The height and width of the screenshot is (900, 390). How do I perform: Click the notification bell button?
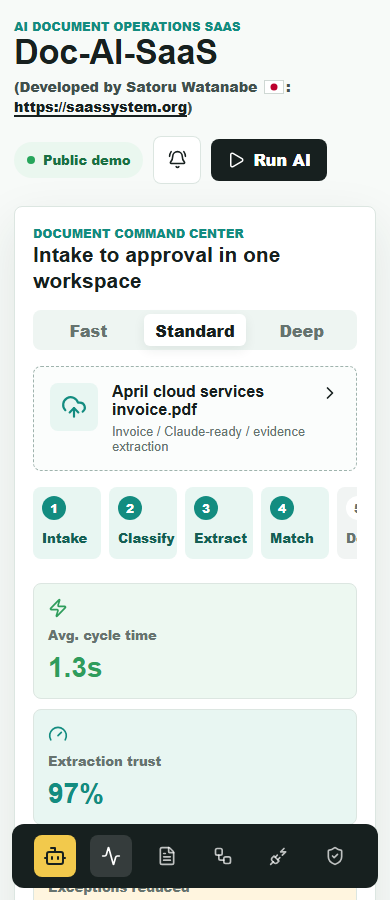click(177, 160)
